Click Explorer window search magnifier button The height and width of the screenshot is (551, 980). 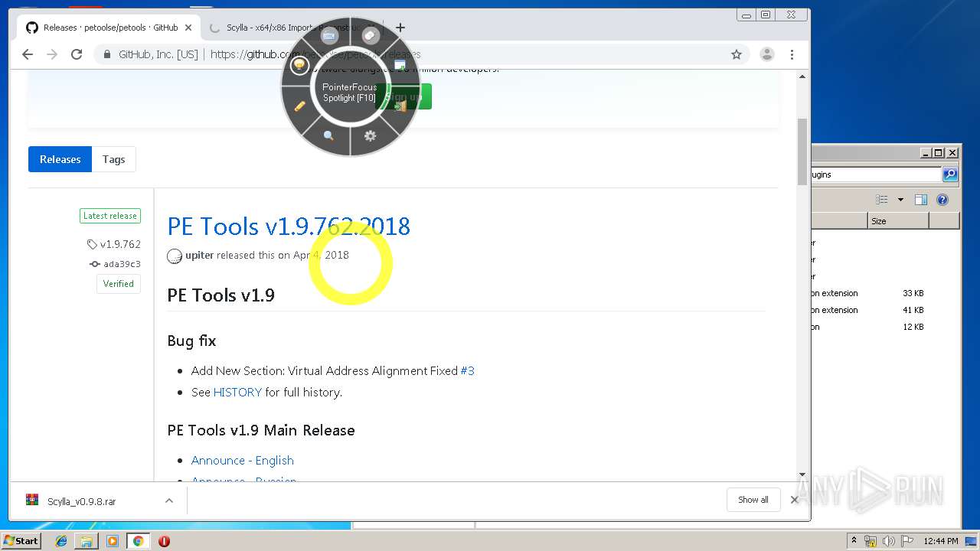pyautogui.click(x=950, y=174)
